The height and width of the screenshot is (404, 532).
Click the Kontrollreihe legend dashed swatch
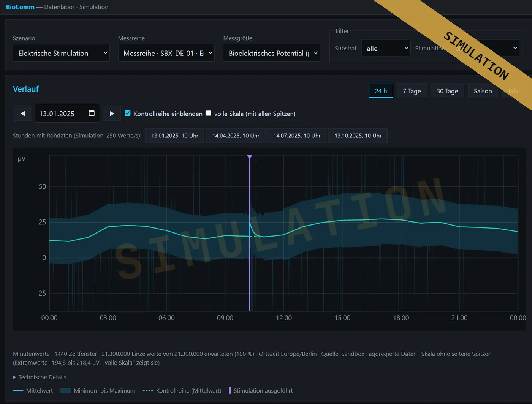[148, 391]
